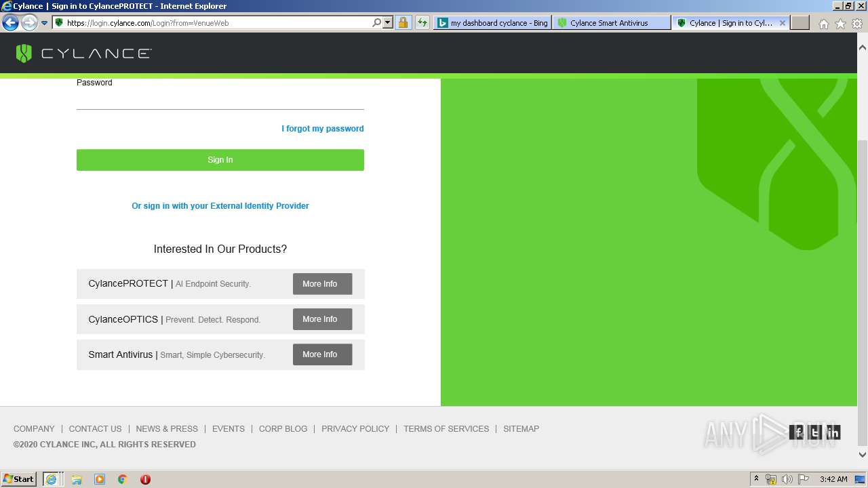Click into the Password field
Image resolution: width=868 pixels, height=488 pixels.
coord(220,99)
